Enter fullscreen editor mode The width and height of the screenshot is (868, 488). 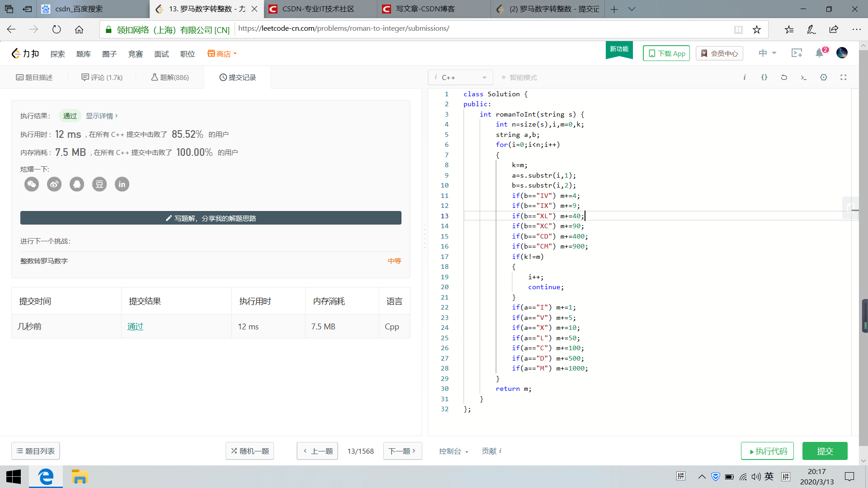pyautogui.click(x=844, y=77)
